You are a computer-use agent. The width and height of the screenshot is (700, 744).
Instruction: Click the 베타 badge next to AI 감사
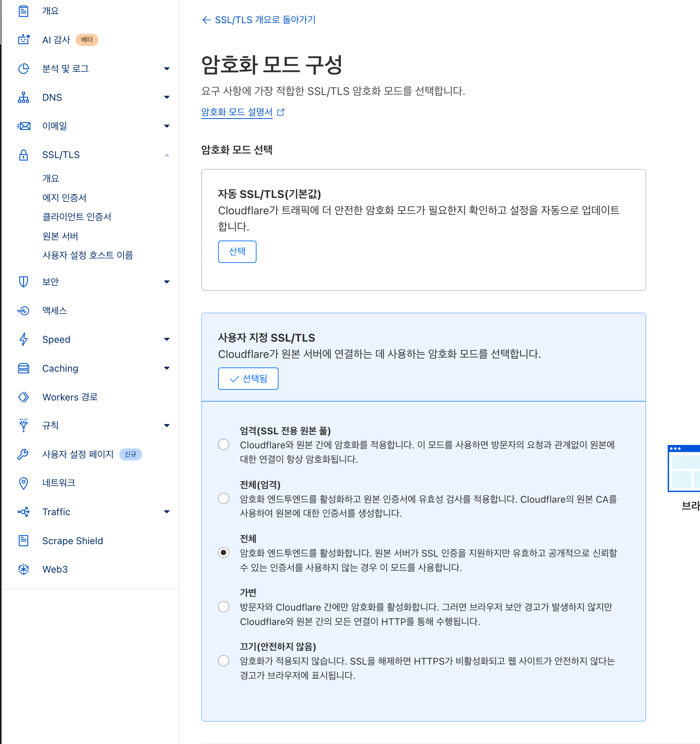coord(87,40)
